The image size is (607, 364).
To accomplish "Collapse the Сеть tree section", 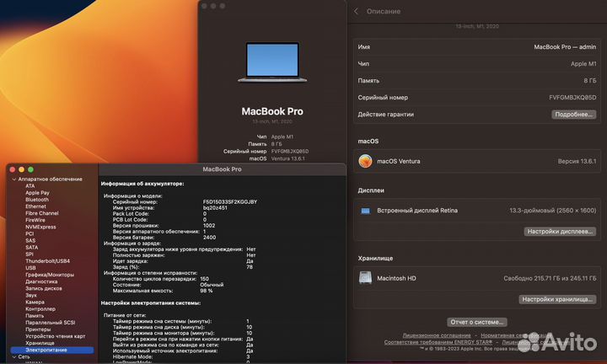I will coord(14,356).
